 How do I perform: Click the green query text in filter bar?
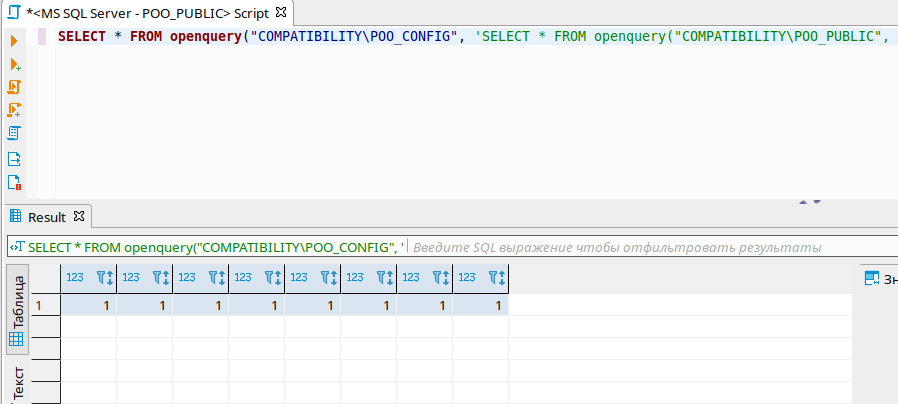tap(216, 248)
